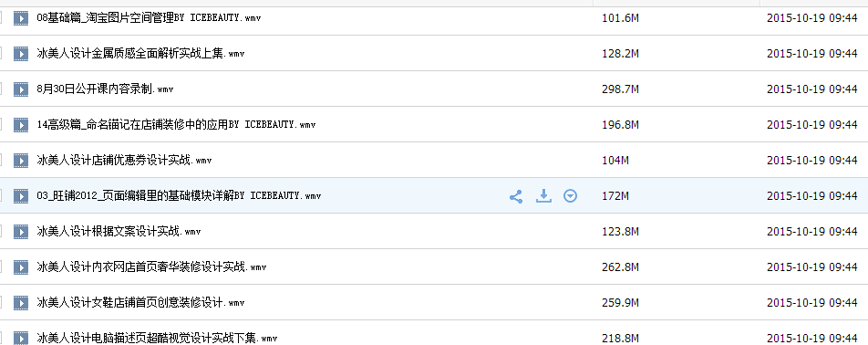Click the share icon on the highlighted row
868x345 pixels.
pos(516,196)
